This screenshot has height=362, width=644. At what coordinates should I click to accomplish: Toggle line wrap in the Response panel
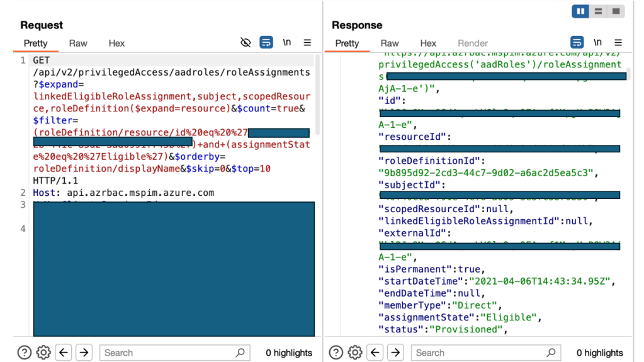(577, 43)
